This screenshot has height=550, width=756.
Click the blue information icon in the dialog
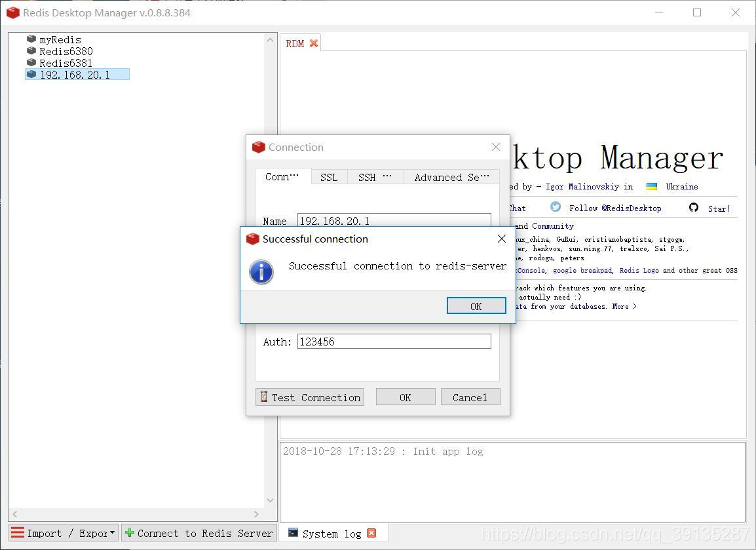[261, 271]
